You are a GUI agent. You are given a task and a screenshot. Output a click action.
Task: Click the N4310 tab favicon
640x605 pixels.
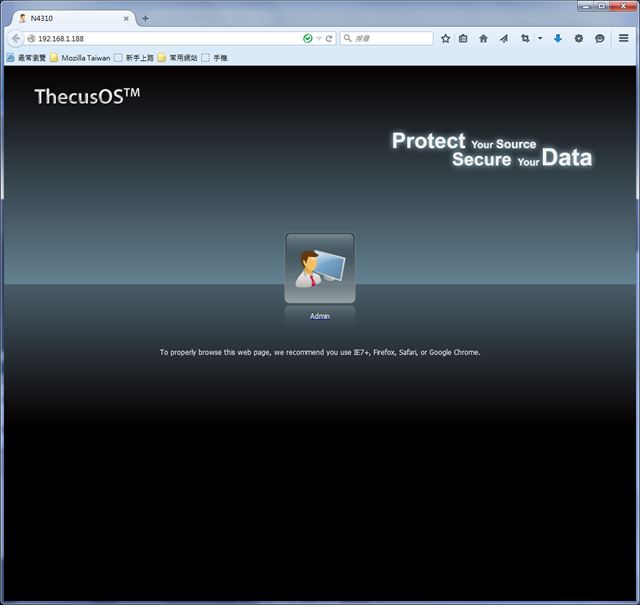23,18
